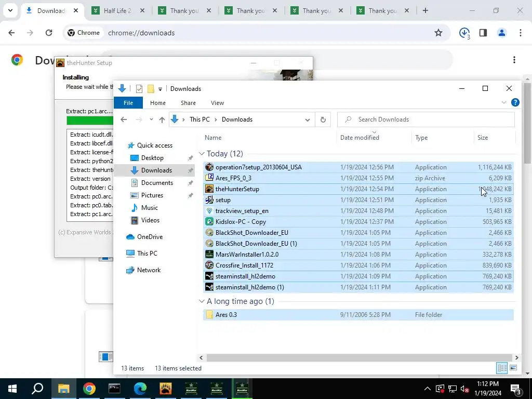Collapse the Today (12) group
532x399 pixels.
(x=202, y=154)
